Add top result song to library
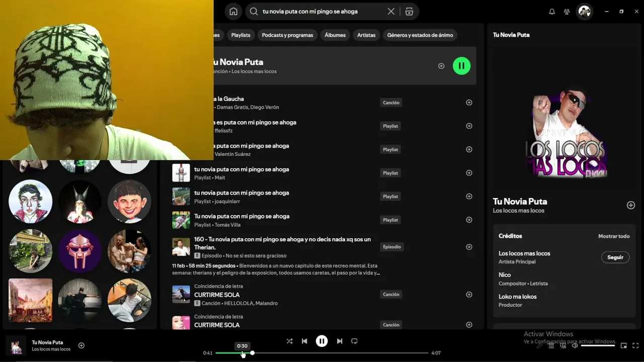The width and height of the screenshot is (644, 362). click(441, 66)
